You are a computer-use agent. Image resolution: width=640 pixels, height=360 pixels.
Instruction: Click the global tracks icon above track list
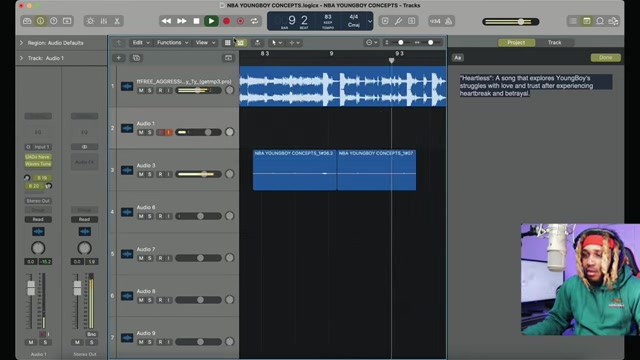pyautogui.click(x=228, y=58)
